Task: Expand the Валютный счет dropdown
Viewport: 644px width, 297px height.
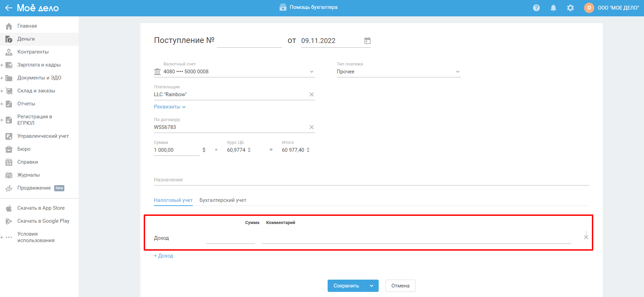Action: click(x=311, y=72)
